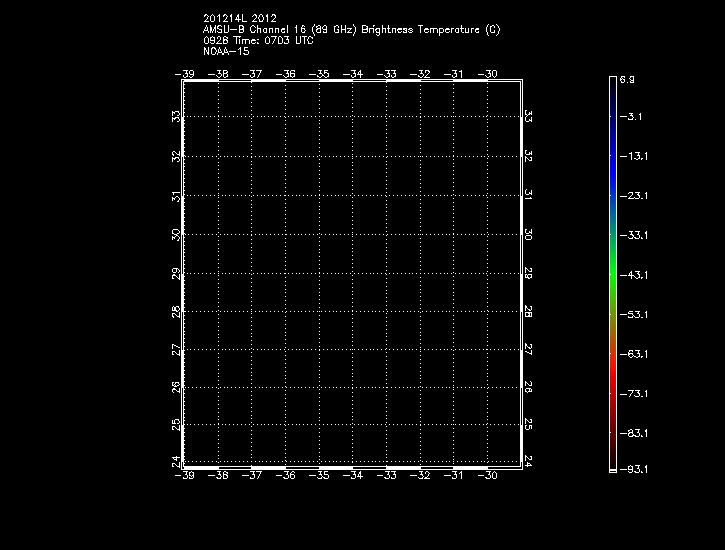Click the -34 label on top axis

pos(353,74)
